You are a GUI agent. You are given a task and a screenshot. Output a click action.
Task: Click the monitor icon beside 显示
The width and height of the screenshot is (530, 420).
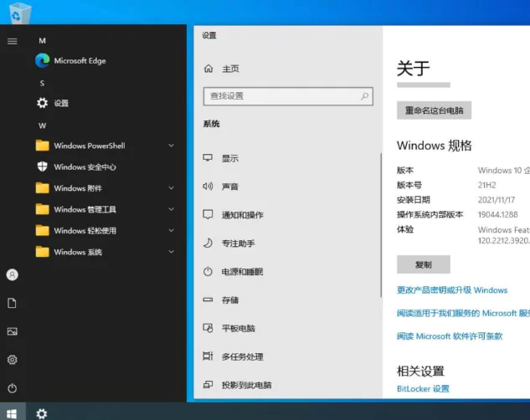click(x=208, y=157)
